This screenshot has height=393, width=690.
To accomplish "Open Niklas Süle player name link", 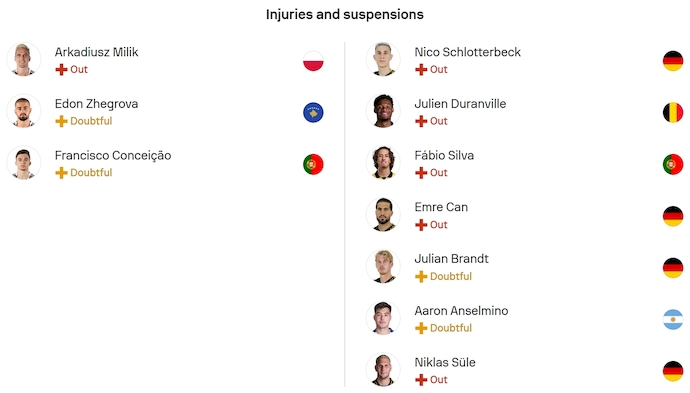I will 445,362.
